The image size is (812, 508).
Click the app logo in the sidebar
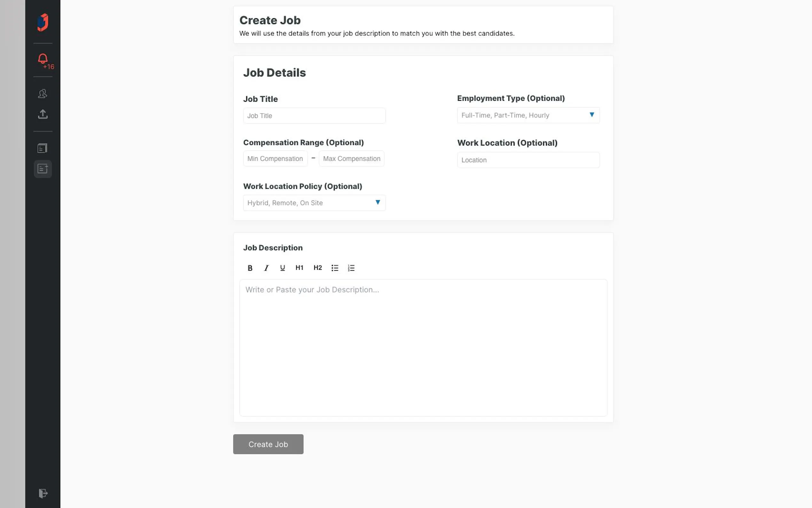click(x=43, y=22)
